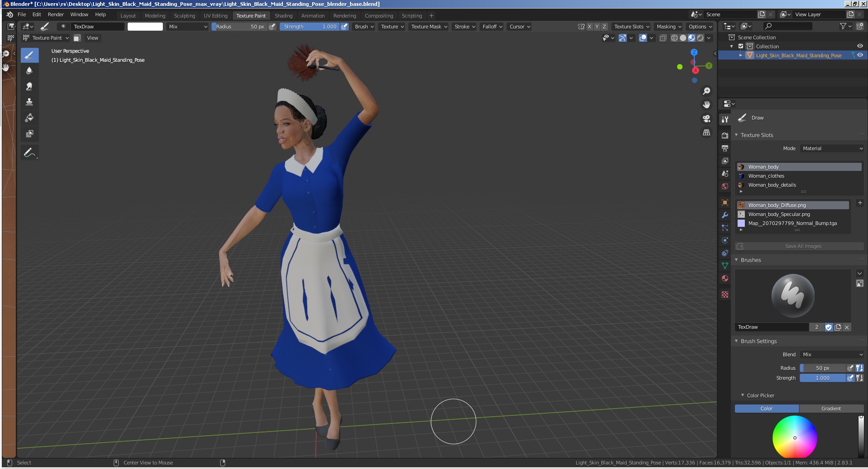Open the Texture Slots header dropdown
Image resolution: width=868 pixels, height=469 pixels.
pyautogui.click(x=632, y=27)
